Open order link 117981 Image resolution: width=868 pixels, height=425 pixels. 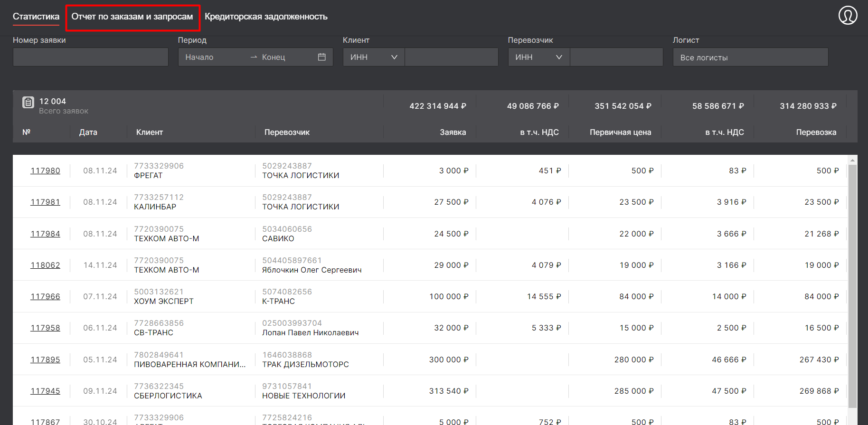click(46, 202)
